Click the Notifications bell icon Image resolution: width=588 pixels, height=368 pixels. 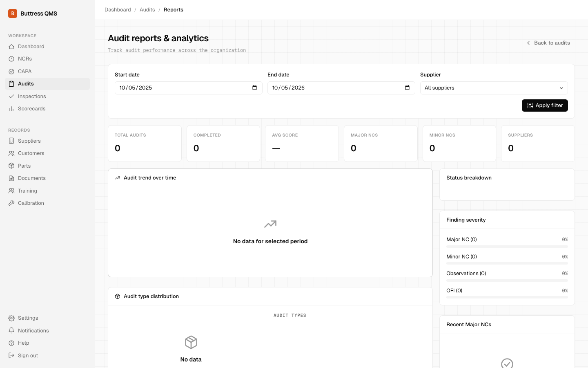[x=11, y=331]
